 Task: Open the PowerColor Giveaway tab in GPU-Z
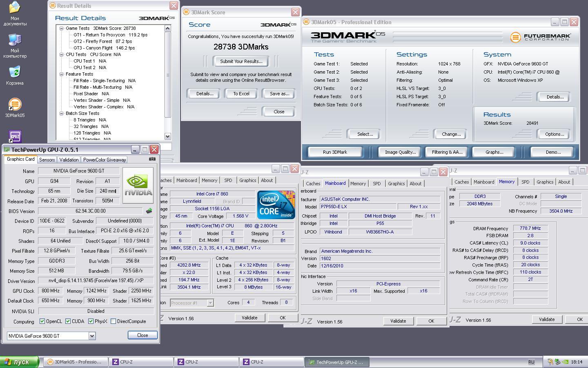pyautogui.click(x=105, y=160)
